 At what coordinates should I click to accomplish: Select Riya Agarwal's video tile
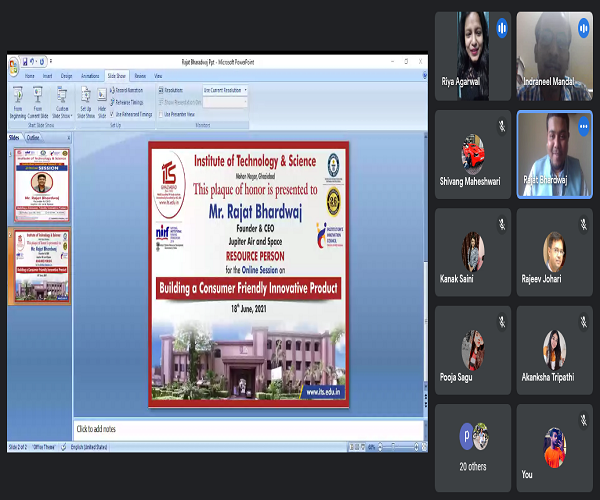(473, 56)
